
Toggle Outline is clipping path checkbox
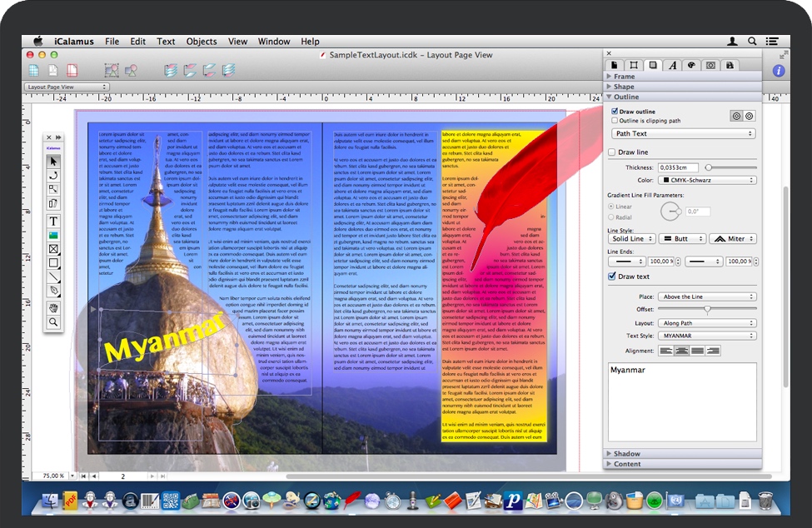(x=615, y=121)
